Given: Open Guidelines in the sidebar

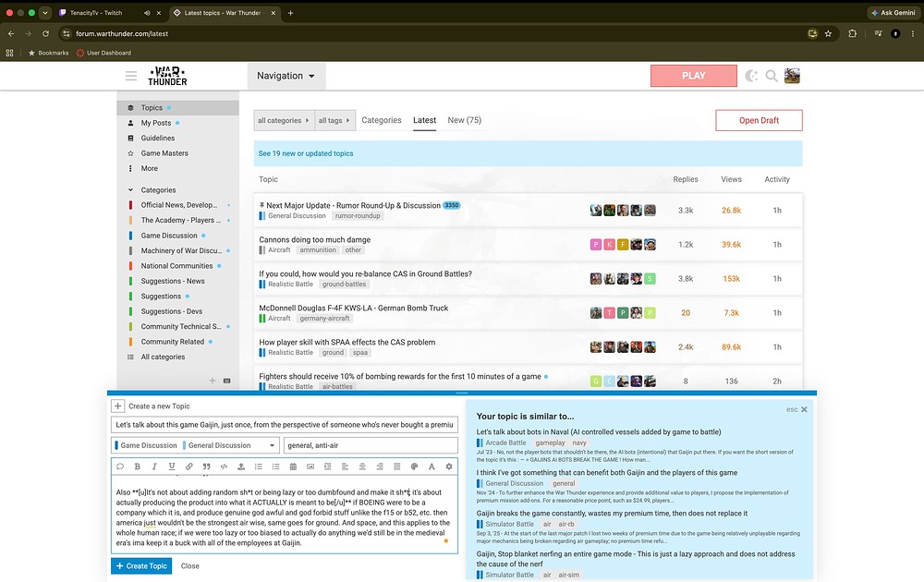Looking at the screenshot, I should click(157, 138).
